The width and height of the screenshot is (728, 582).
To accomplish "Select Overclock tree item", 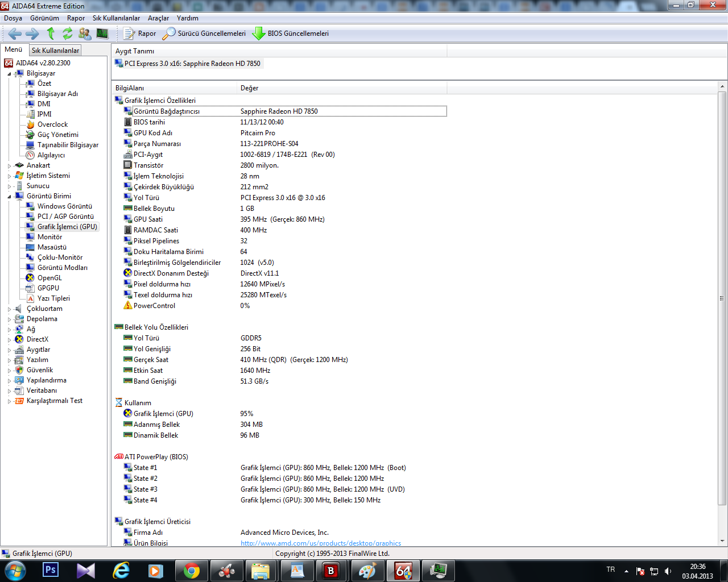I will [x=52, y=124].
